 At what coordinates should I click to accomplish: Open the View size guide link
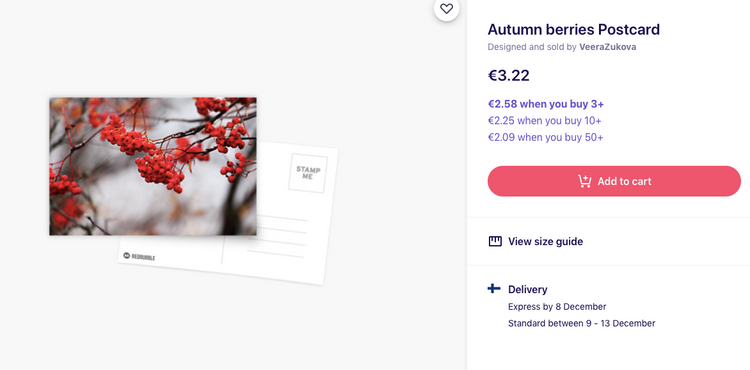(x=545, y=241)
